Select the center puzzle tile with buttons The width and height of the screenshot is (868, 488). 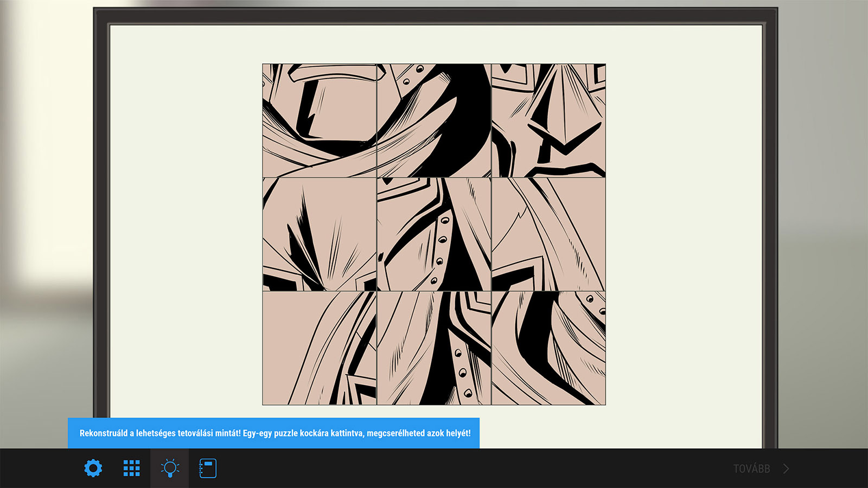click(434, 234)
